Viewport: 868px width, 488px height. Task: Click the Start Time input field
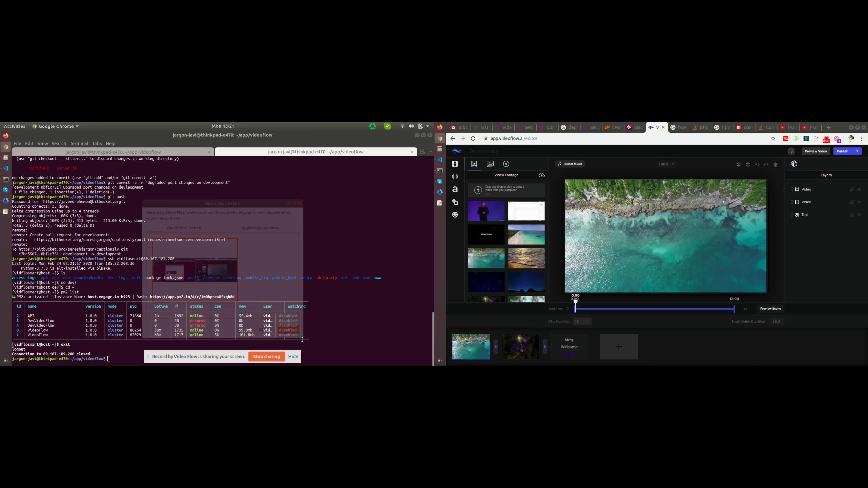click(x=567, y=309)
